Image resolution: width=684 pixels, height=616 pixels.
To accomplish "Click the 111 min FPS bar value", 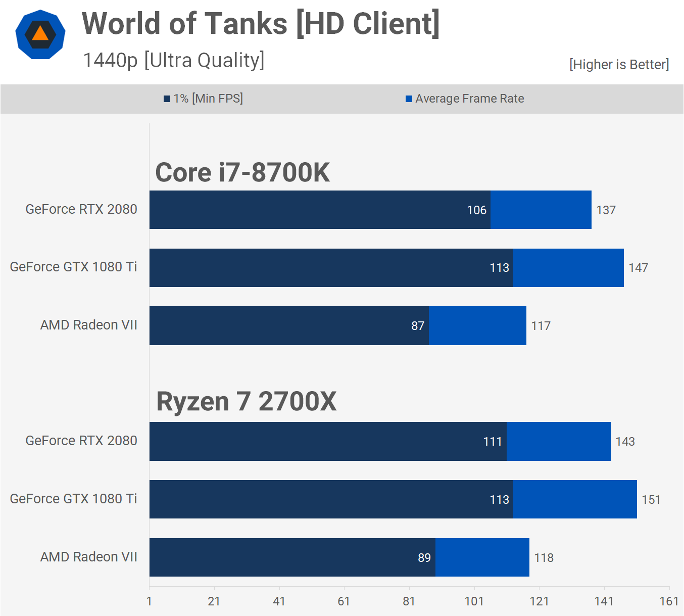I will (x=493, y=442).
